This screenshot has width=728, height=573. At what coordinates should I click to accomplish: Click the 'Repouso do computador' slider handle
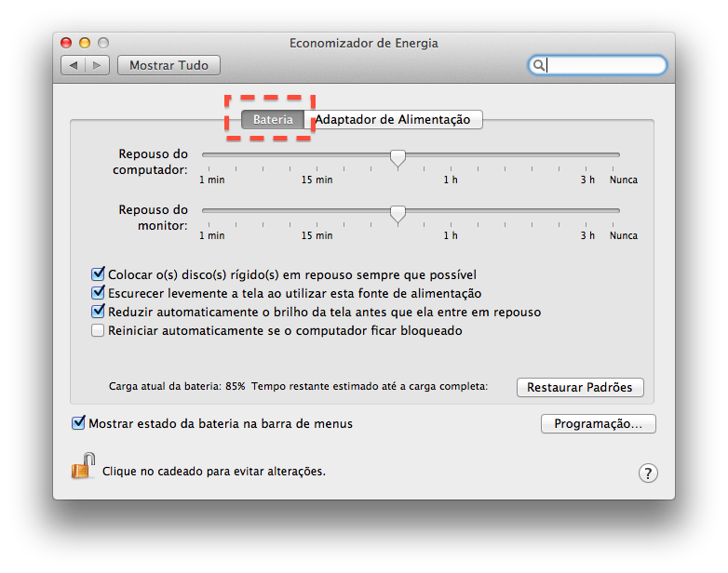pos(398,158)
